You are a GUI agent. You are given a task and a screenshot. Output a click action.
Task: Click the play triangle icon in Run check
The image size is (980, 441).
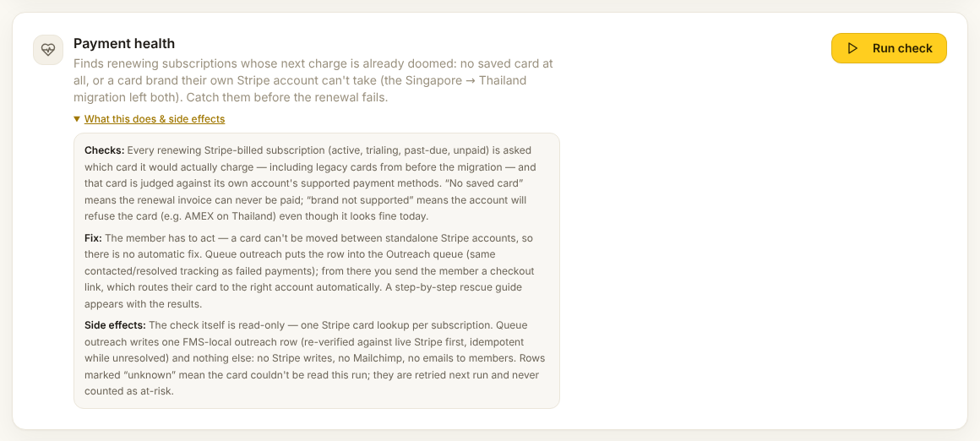pos(852,48)
